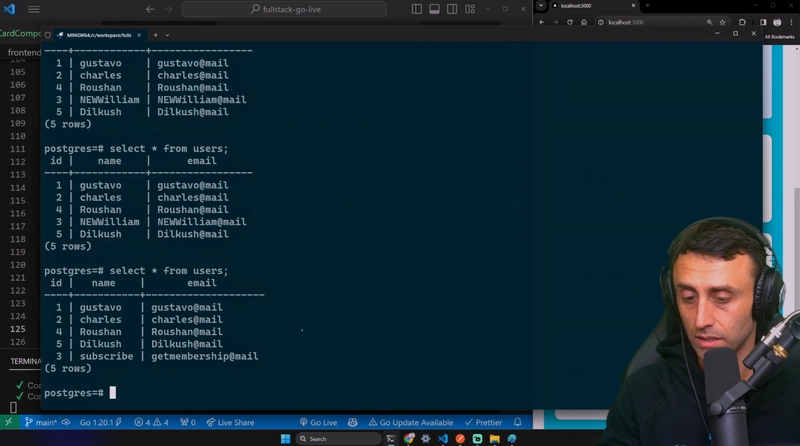Image resolution: width=800 pixels, height=446 pixels.
Task: Open a new Chrome tab
Action: pyautogui.click(x=647, y=6)
